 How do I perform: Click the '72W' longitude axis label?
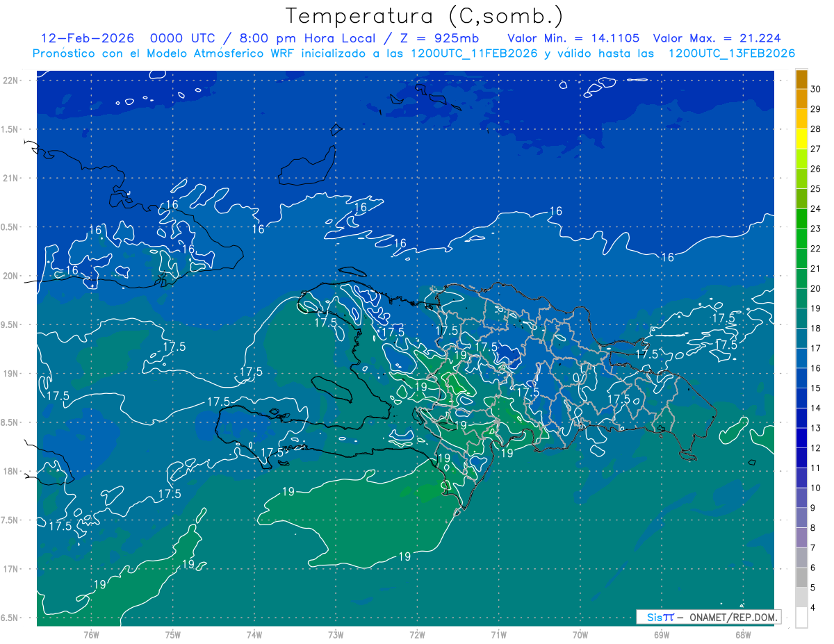coord(417,635)
